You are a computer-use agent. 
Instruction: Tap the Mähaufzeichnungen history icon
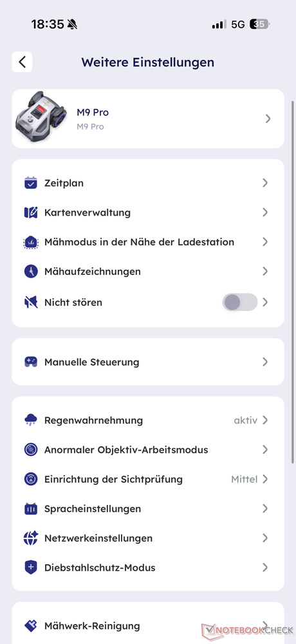[x=31, y=272]
